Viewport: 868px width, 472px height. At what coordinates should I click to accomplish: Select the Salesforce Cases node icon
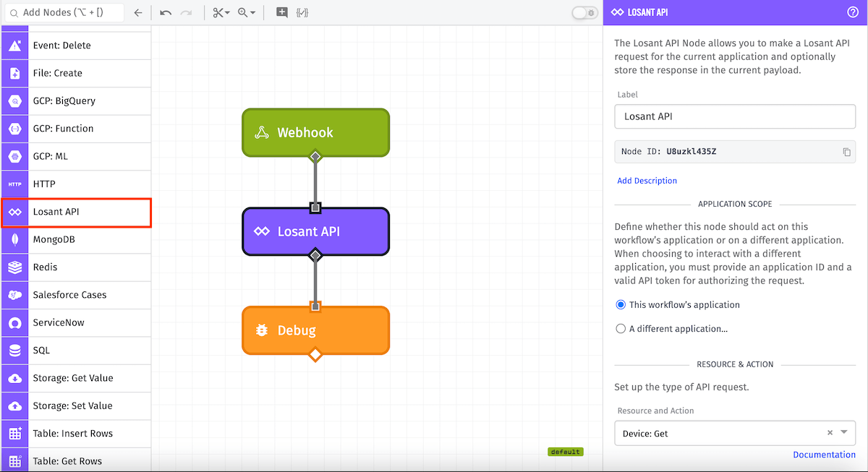coord(14,295)
